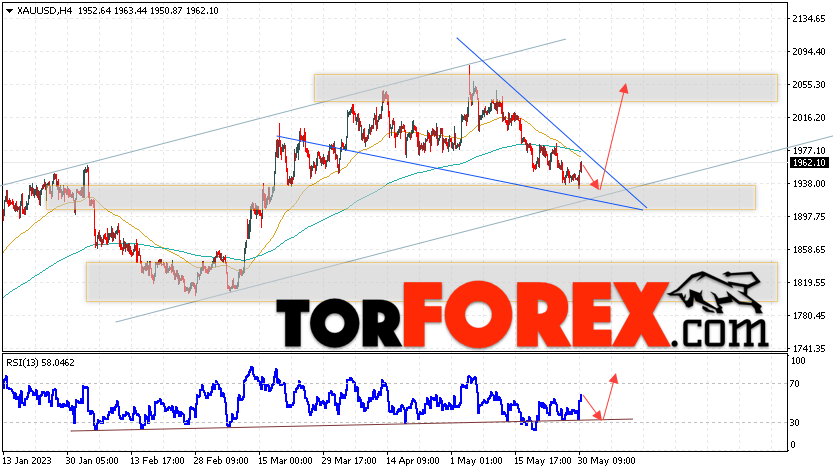Screen dimensions: 833x472
Task: Click the 2094.40 price axis label
Action: (809, 52)
